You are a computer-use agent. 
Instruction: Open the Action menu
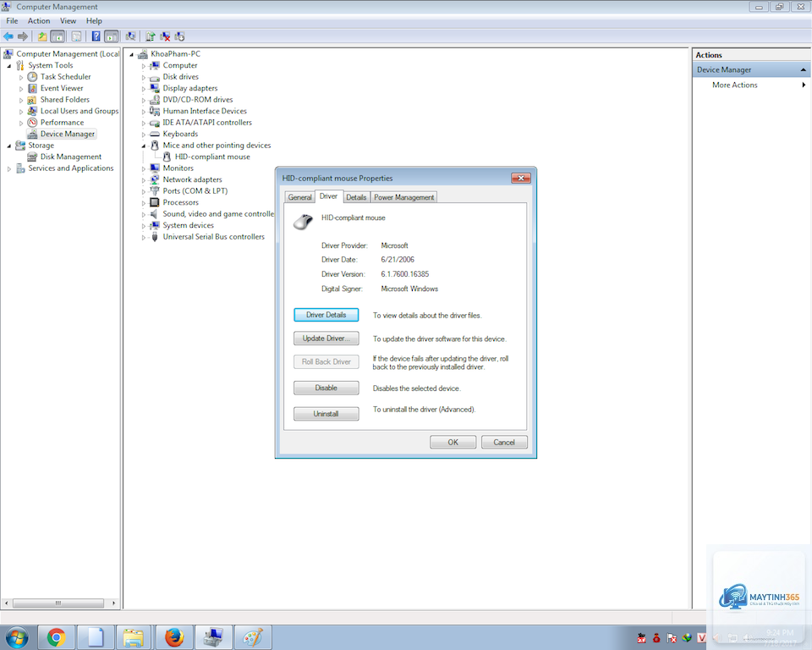tap(39, 20)
